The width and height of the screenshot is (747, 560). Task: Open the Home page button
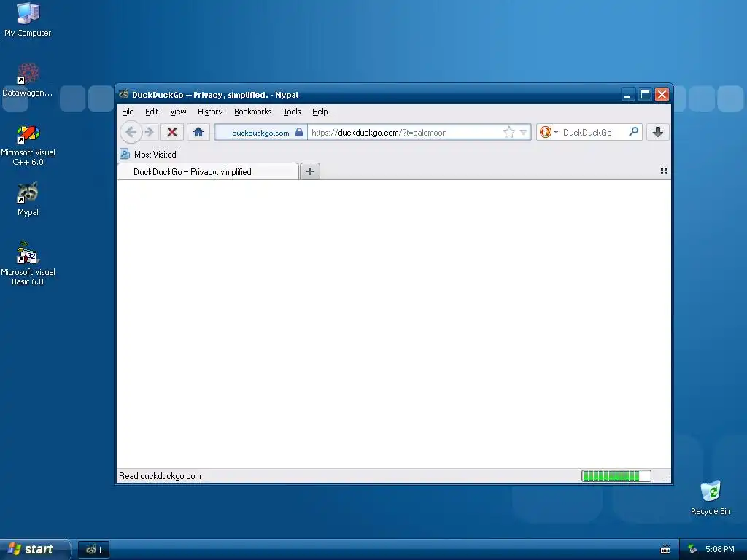point(198,133)
